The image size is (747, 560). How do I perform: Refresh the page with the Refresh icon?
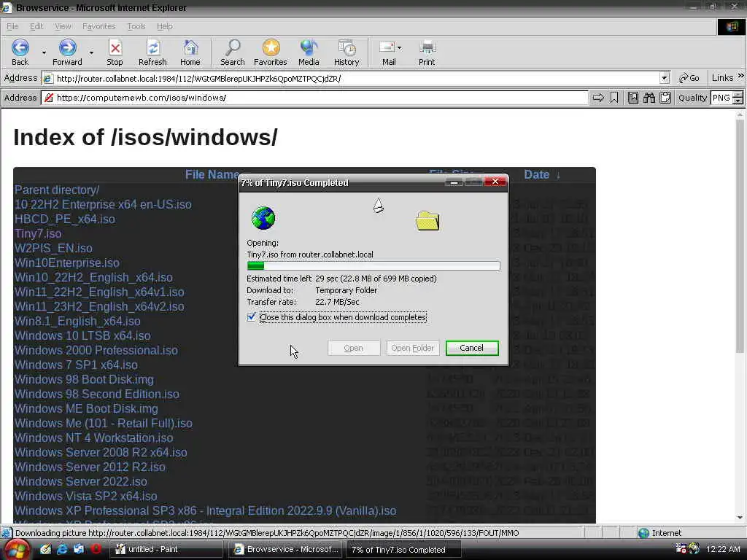point(153,47)
